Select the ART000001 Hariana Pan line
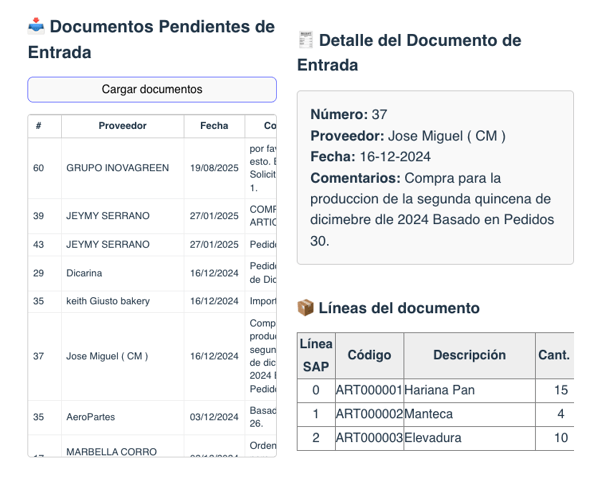Viewport: 601px width, 477px height. [x=438, y=390]
